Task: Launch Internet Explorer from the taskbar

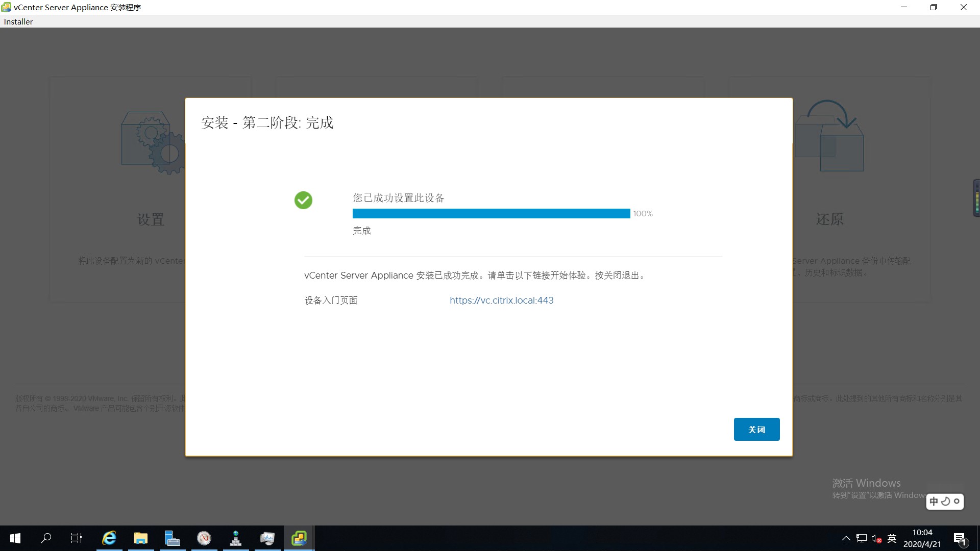Action: click(109, 538)
